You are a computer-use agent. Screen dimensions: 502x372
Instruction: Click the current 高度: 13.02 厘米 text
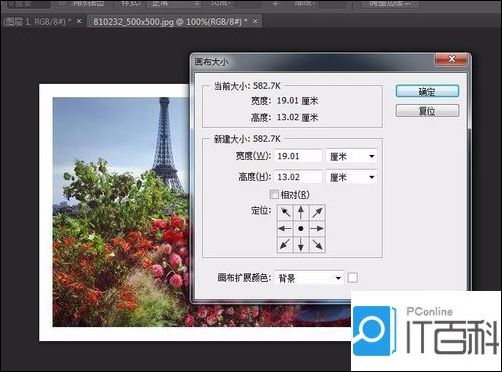284,117
